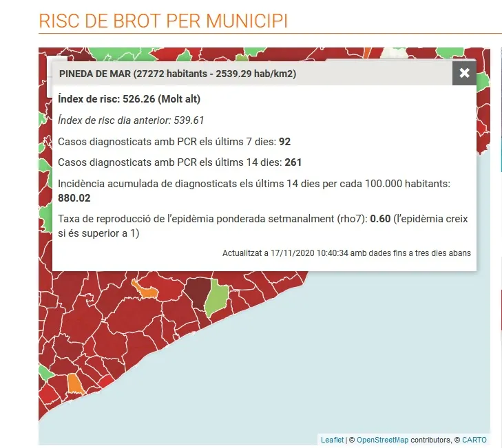Click the 7-day PCR cases value 92
This screenshot has height=448, width=502.
pyautogui.click(x=284, y=142)
